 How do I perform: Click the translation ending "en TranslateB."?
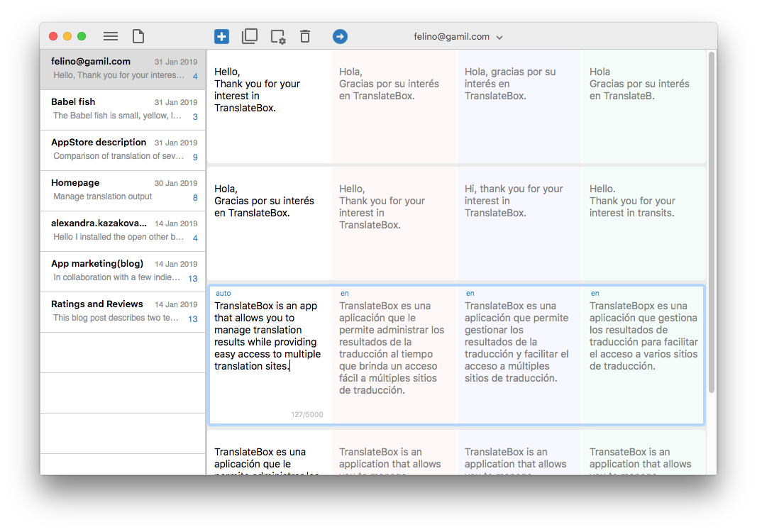pos(639,84)
